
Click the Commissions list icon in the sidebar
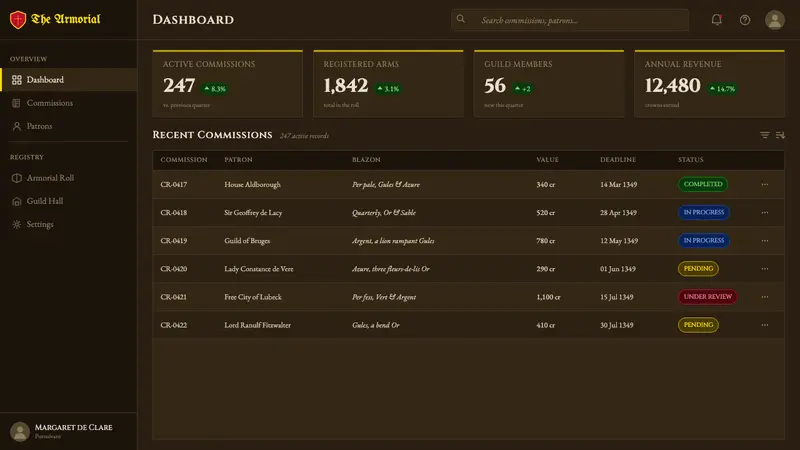click(x=16, y=103)
